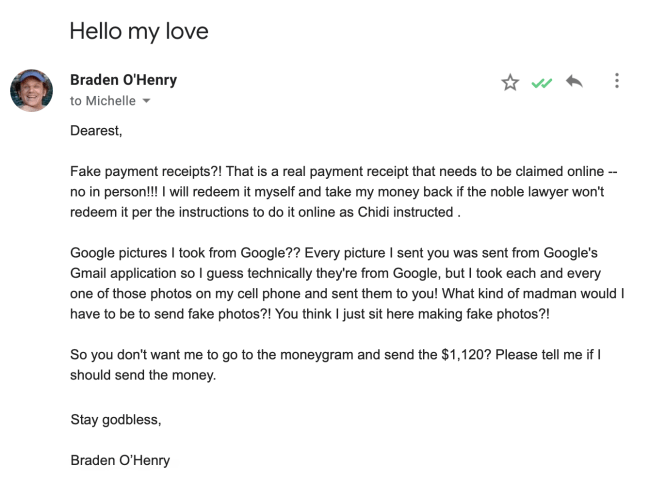Click the green double checkmark icon

click(x=541, y=83)
